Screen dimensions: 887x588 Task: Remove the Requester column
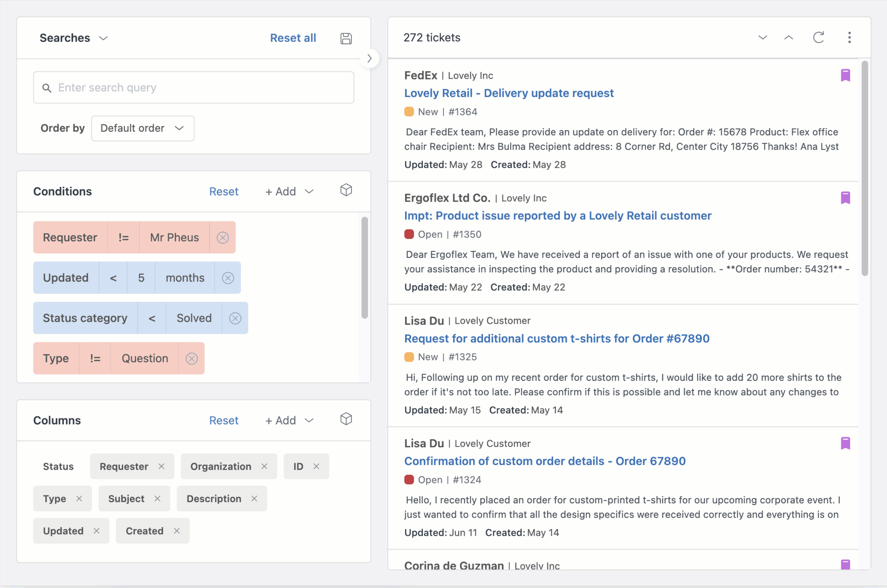pyautogui.click(x=161, y=466)
